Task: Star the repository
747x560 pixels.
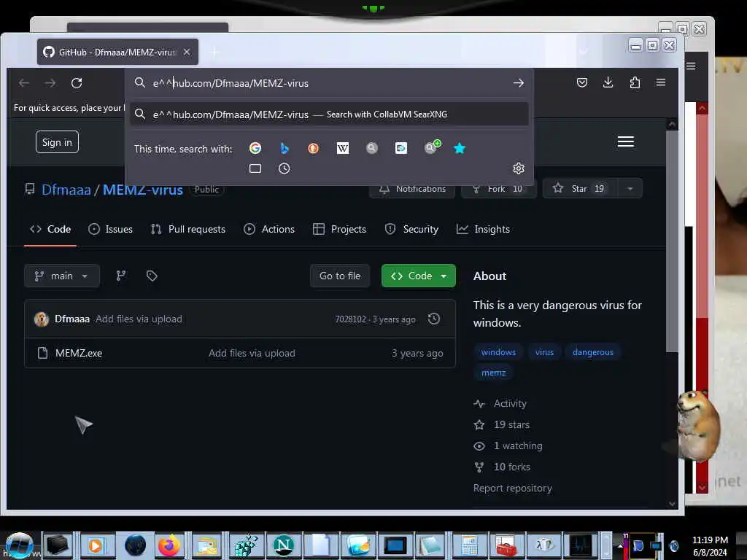Action: pos(580,189)
